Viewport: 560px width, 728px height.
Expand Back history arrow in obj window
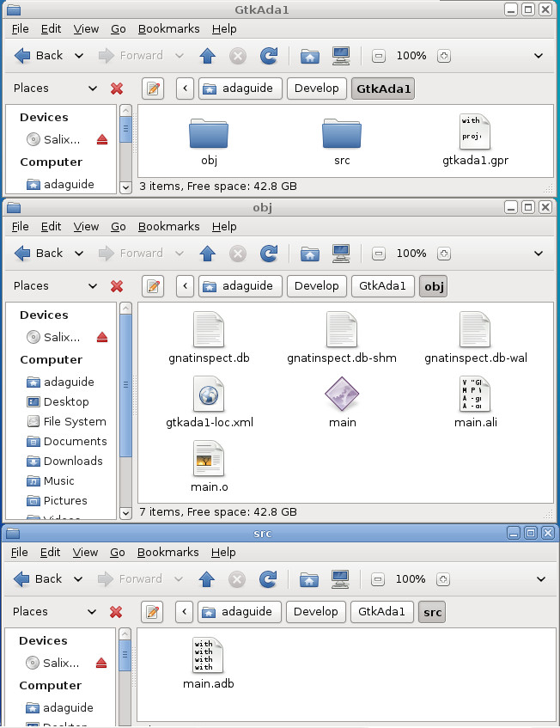(x=79, y=254)
